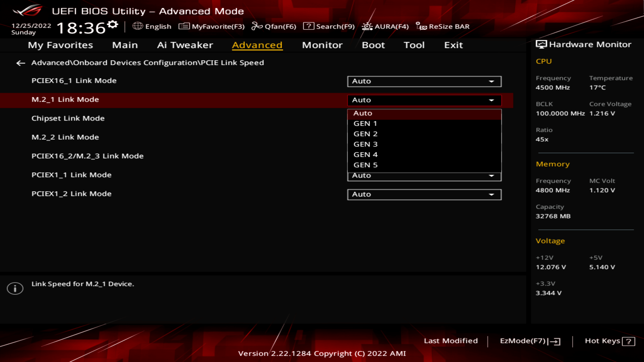The image size is (644, 362).
Task: Select GEN 4 from the open list
Action: point(365,155)
